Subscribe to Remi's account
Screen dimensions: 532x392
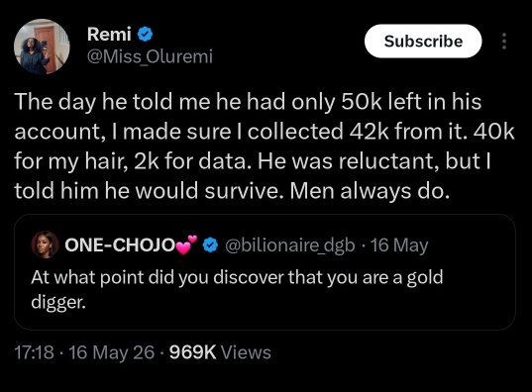[423, 41]
